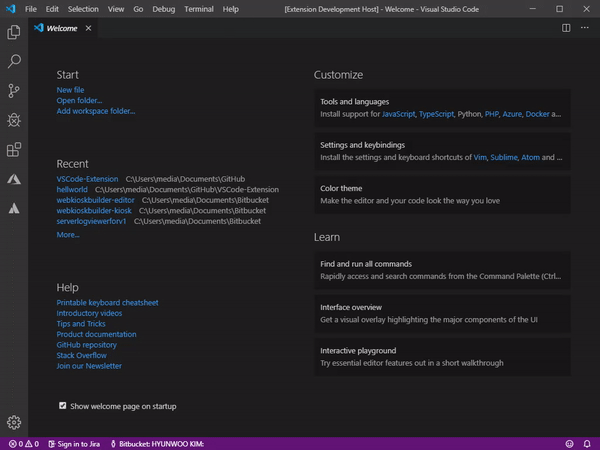Image resolution: width=600 pixels, height=450 pixels.
Task: Show errors and warnings count in status bar
Action: 24,444
